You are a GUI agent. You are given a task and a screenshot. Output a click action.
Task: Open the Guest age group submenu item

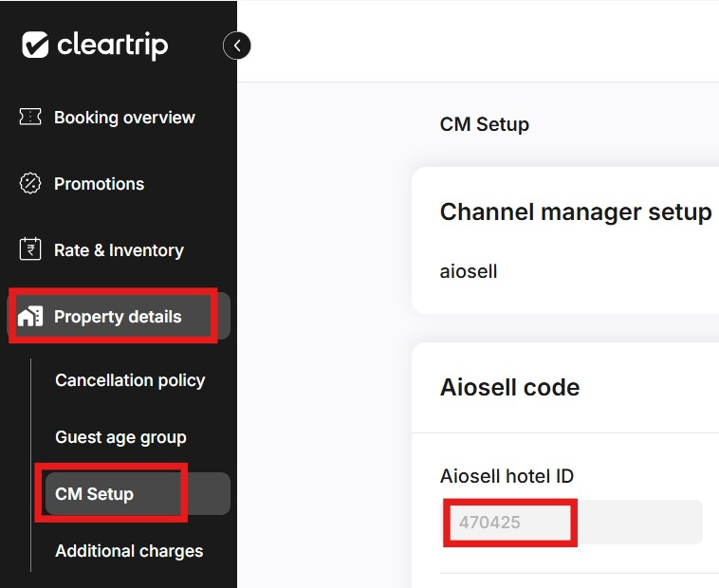120,437
